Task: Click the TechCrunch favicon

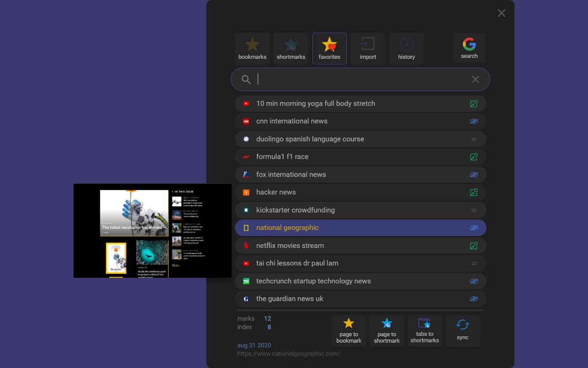Action: coord(246,281)
